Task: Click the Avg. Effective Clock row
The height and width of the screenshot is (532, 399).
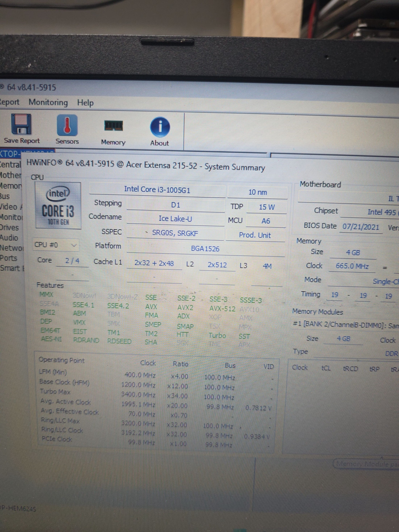Action: pyautogui.click(x=156, y=414)
